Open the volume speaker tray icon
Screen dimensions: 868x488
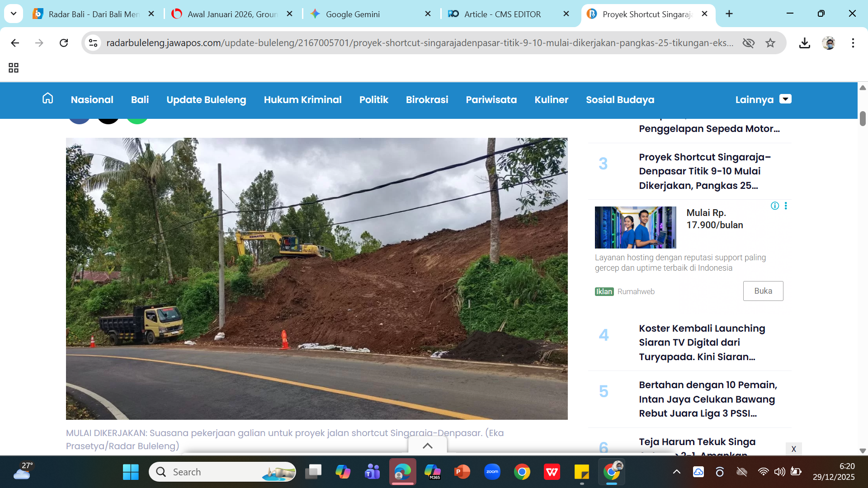(x=779, y=472)
